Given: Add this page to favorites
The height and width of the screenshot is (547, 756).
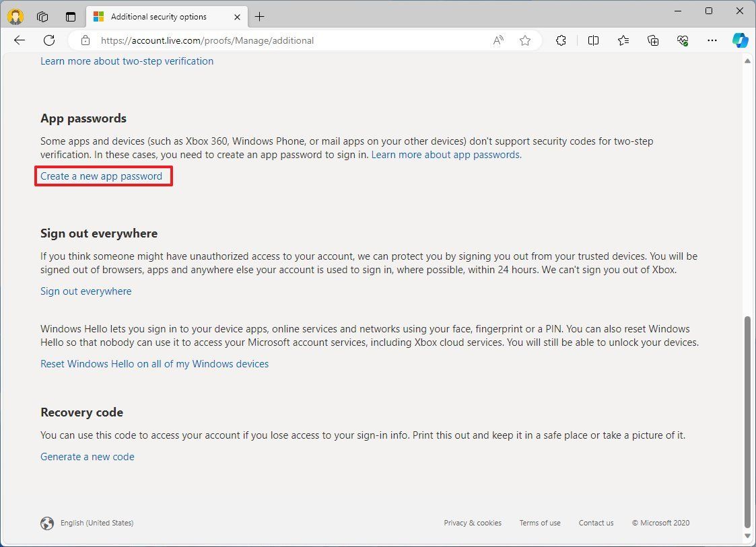Looking at the screenshot, I should (x=525, y=40).
